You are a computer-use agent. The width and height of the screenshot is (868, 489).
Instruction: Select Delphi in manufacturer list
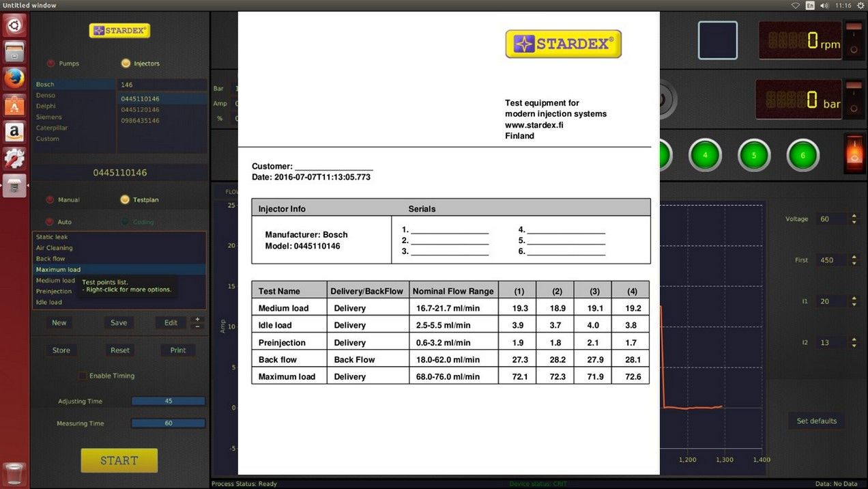click(x=74, y=107)
